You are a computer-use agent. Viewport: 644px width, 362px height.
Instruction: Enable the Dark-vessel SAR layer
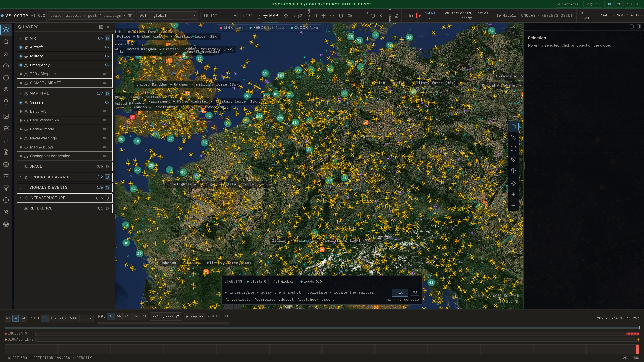point(65,120)
